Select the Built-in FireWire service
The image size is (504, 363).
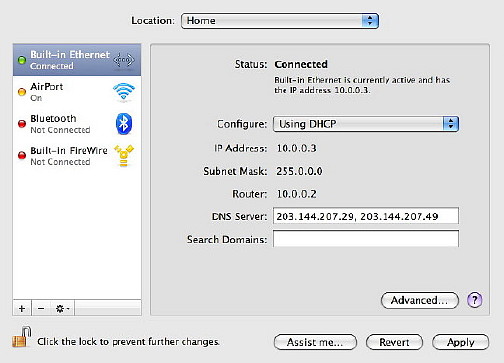click(77, 156)
